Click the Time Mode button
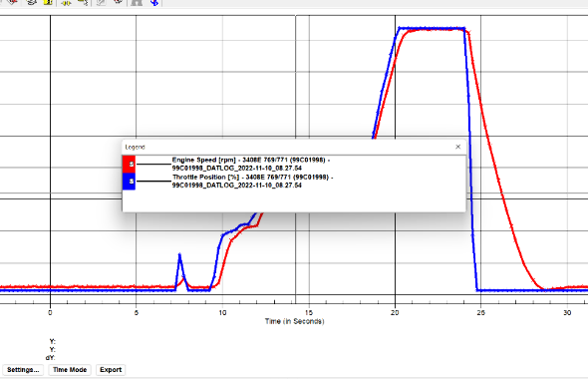588x379 pixels. point(70,370)
